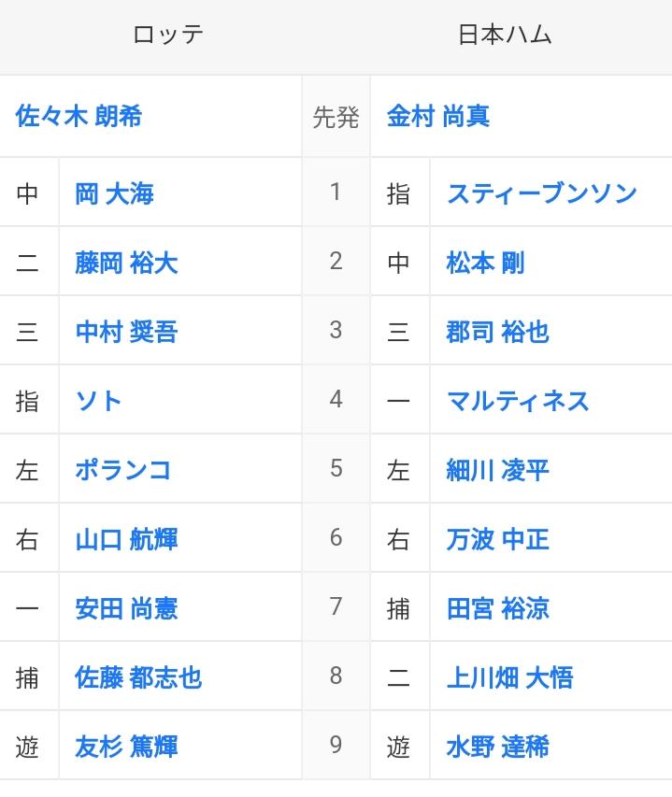This screenshot has width=672, height=797.
Task: Select マルティネス cleanup hitter
Action: point(518,401)
